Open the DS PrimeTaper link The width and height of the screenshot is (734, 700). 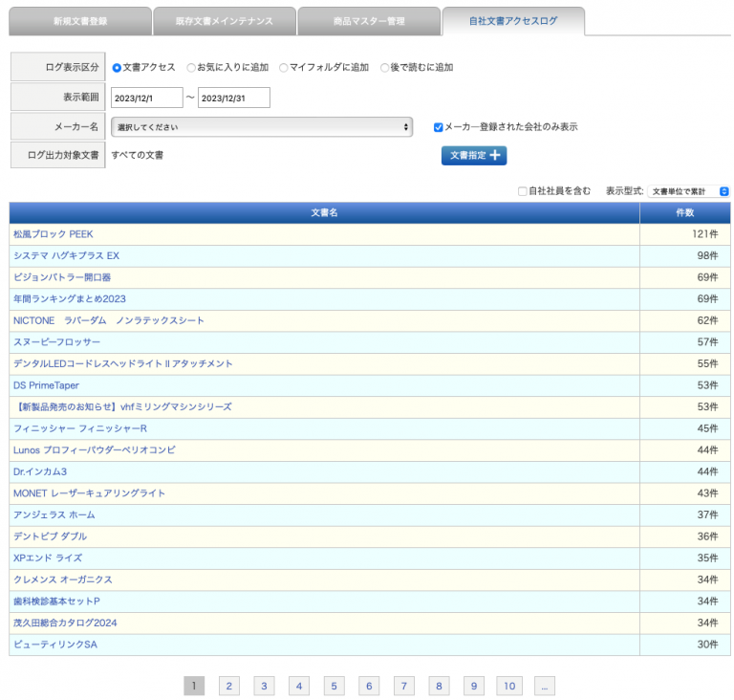tap(46, 385)
